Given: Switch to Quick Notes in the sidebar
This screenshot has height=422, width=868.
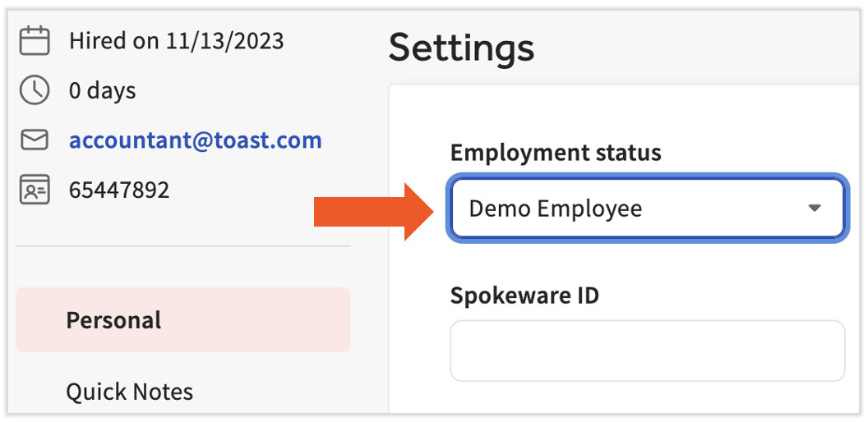Looking at the screenshot, I should (130, 392).
